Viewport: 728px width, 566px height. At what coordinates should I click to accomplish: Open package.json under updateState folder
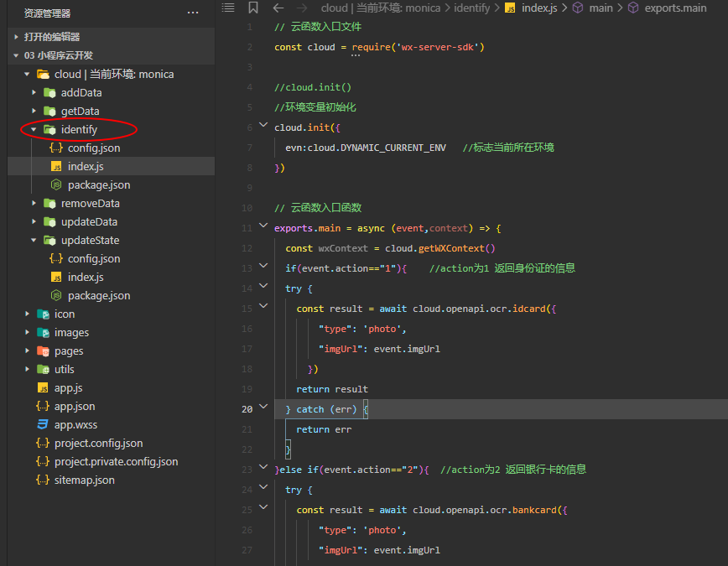pyautogui.click(x=111, y=295)
